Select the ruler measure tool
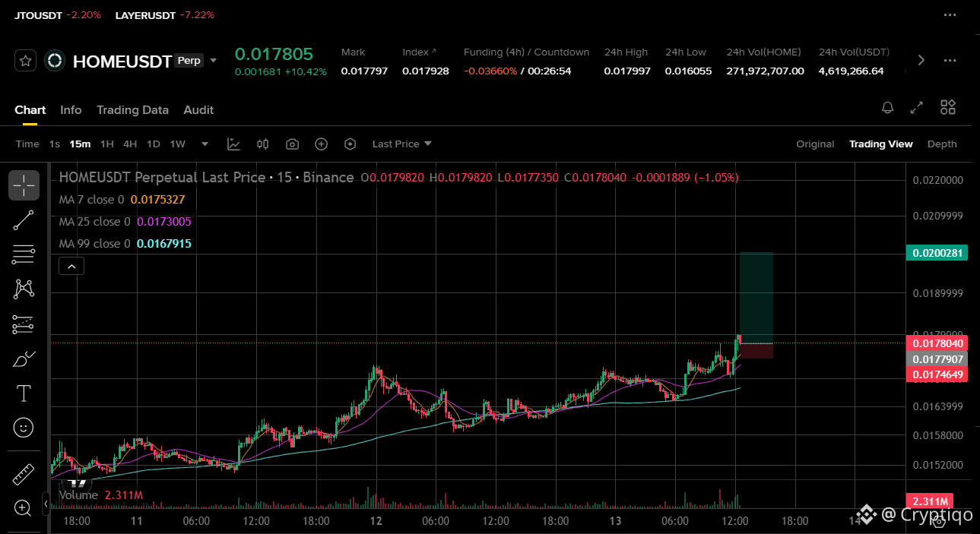The image size is (980, 534). (x=24, y=474)
